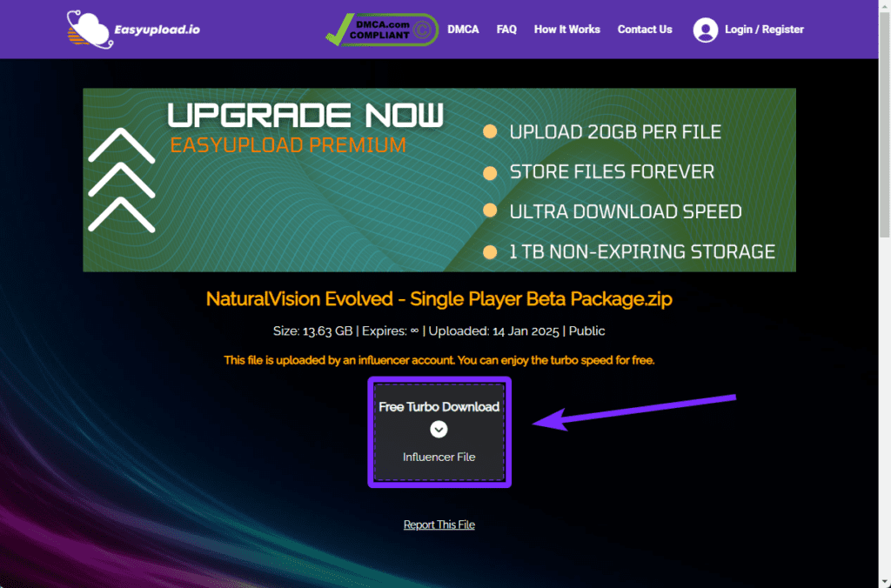Click the down-arrow circle in download box
Viewport: 891px width, 588px height.
coord(439,430)
